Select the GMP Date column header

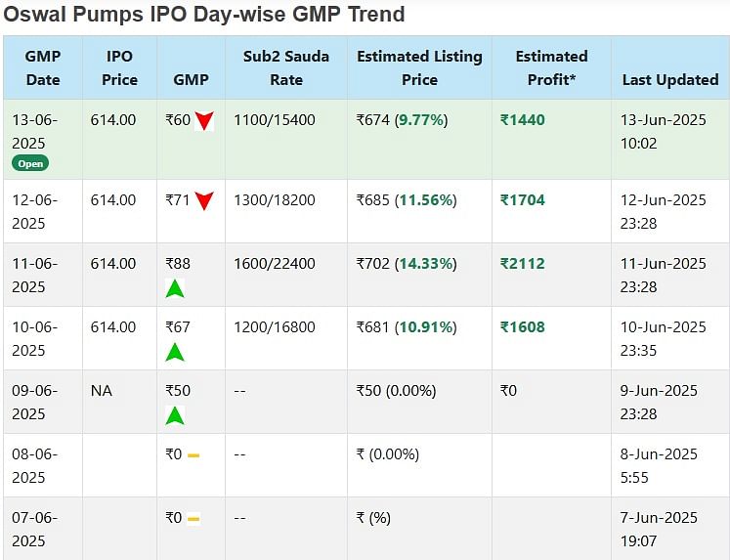(43, 68)
